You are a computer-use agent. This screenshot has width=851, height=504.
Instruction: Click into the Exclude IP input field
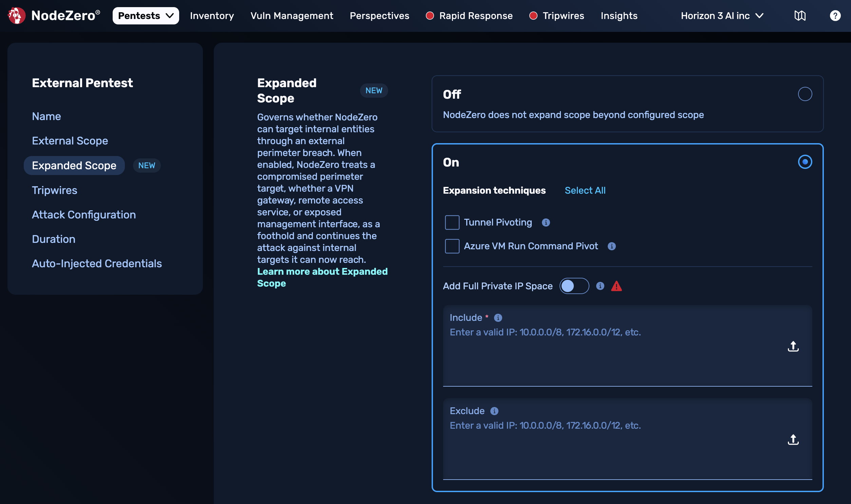pos(627,439)
